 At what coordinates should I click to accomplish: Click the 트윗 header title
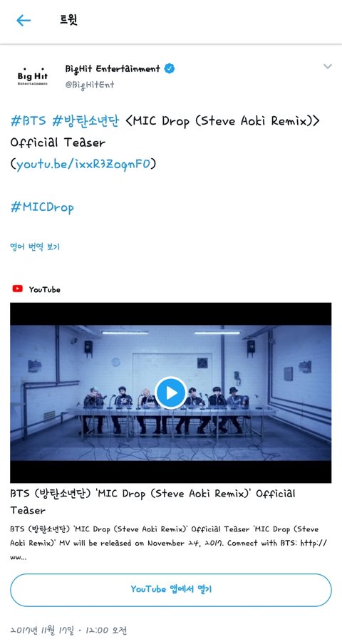[x=68, y=20]
